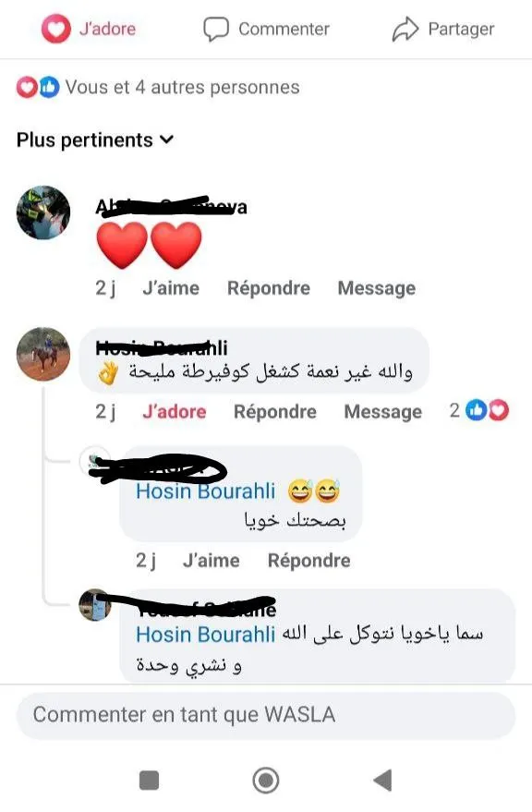
Task: Open the Hosin Bourahli mention link in the laughing reply
Action: 206,491
